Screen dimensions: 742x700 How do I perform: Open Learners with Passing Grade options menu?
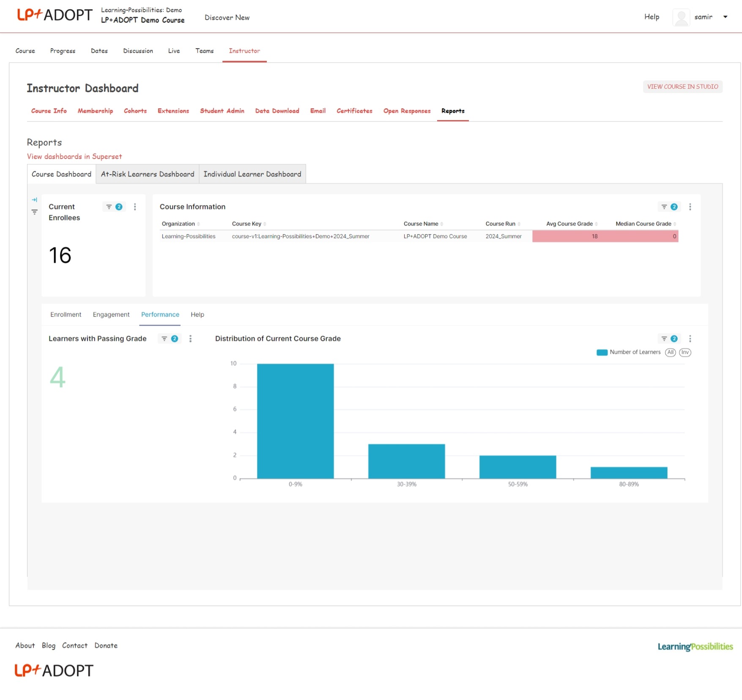point(190,339)
